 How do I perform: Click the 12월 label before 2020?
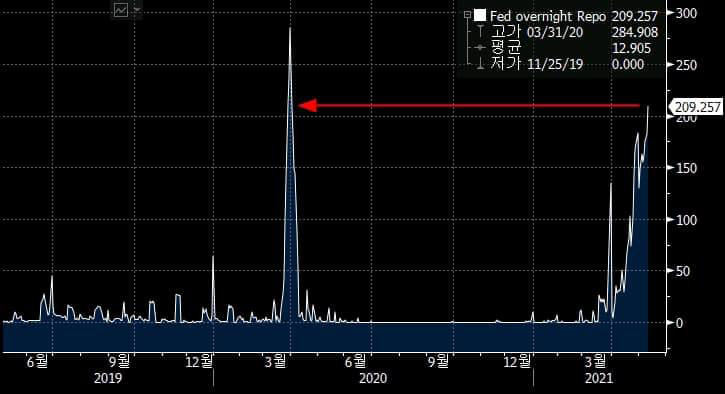click(x=199, y=362)
